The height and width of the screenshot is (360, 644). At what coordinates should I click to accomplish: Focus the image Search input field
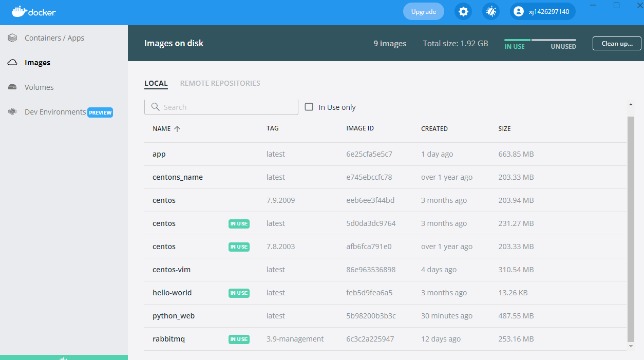(221, 107)
